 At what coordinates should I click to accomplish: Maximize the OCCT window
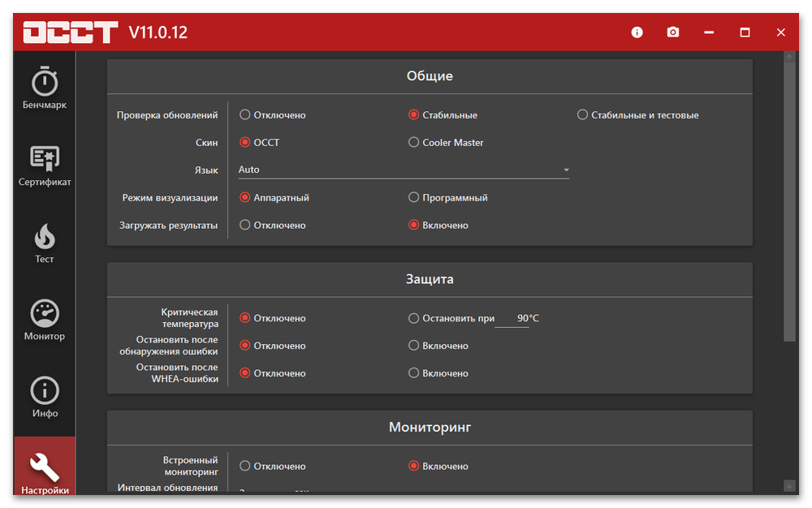745,32
